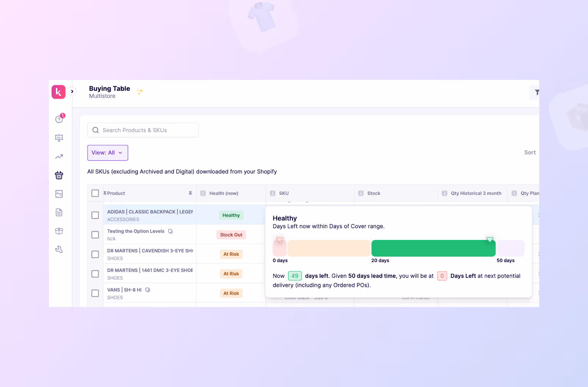This screenshot has height=387, width=588.
Task: Check the Dr Martens Cavendish row
Action: pos(95,254)
